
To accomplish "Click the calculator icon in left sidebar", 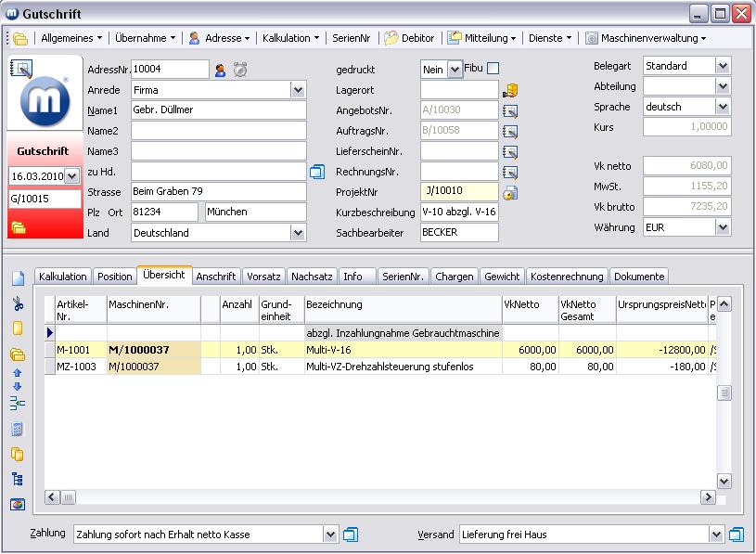I will pos(18,429).
